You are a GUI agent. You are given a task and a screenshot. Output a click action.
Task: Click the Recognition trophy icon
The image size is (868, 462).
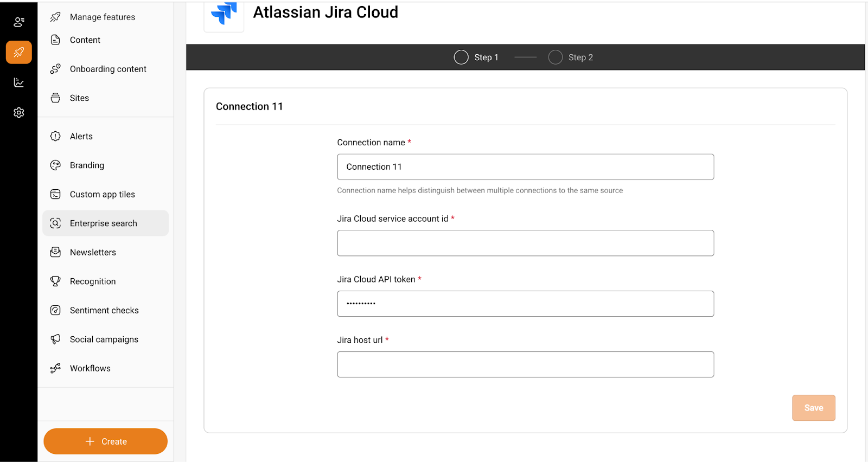(x=55, y=281)
